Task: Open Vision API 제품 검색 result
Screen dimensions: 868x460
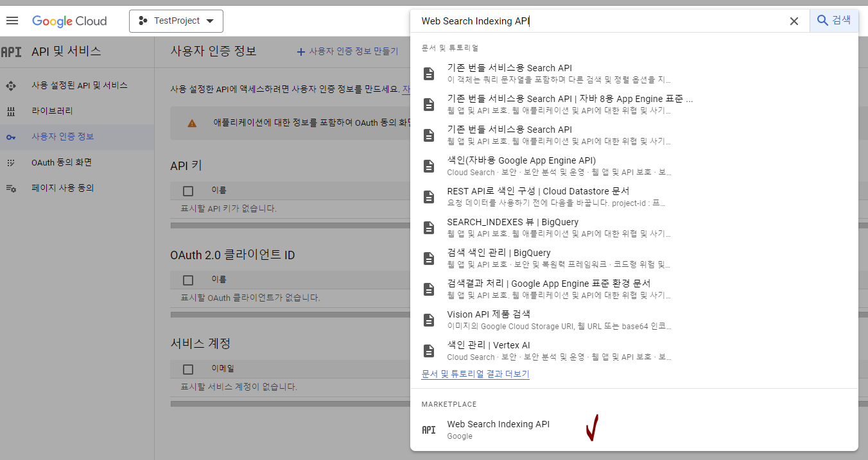Action: tap(634, 320)
